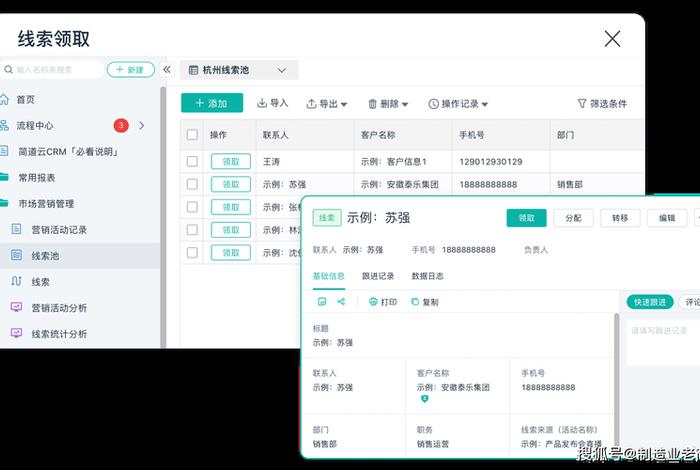Open 筛选条件 filter funnel

point(602,104)
